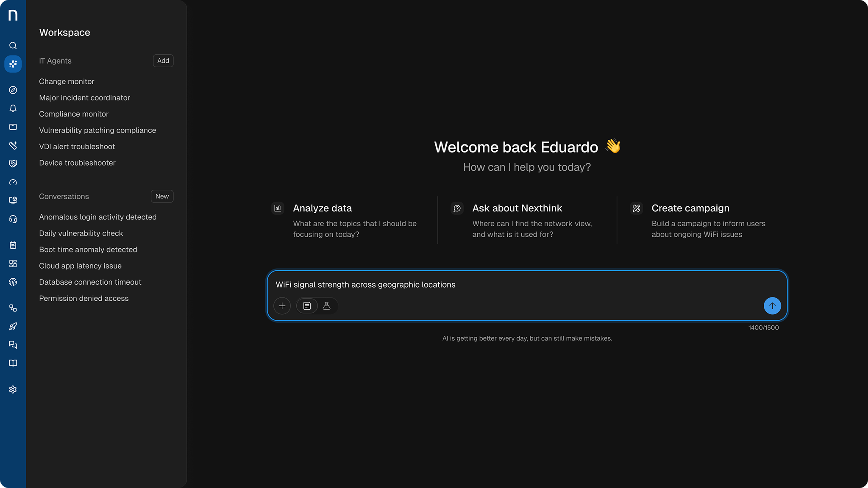Open the monitor shield icon in sidebar

coord(13,200)
